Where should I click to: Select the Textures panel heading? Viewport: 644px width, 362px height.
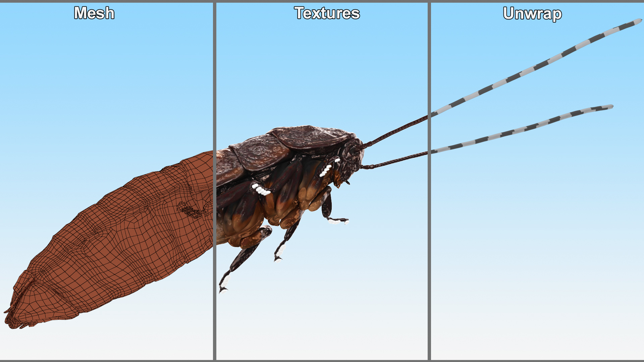tap(327, 13)
